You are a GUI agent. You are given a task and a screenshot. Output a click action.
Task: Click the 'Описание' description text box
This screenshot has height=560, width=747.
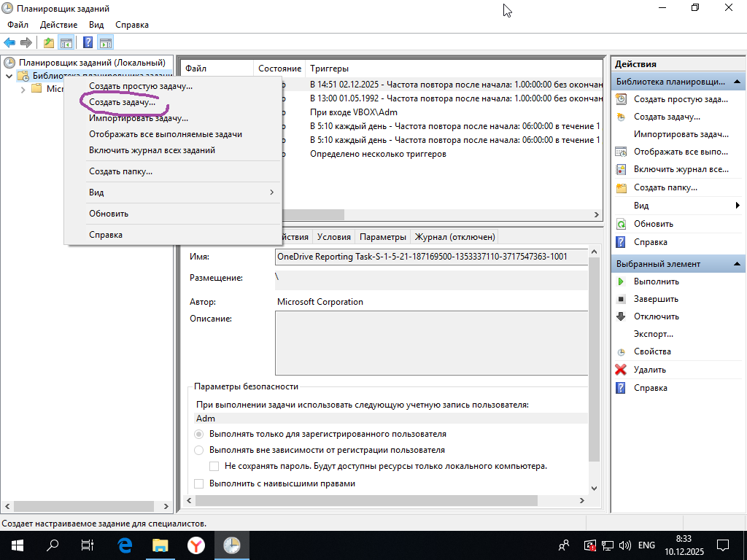point(432,343)
